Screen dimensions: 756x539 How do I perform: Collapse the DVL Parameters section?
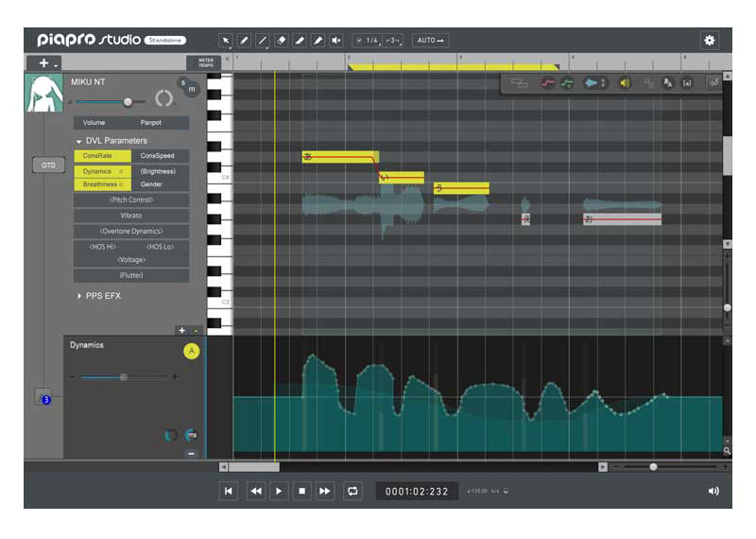pos(78,141)
